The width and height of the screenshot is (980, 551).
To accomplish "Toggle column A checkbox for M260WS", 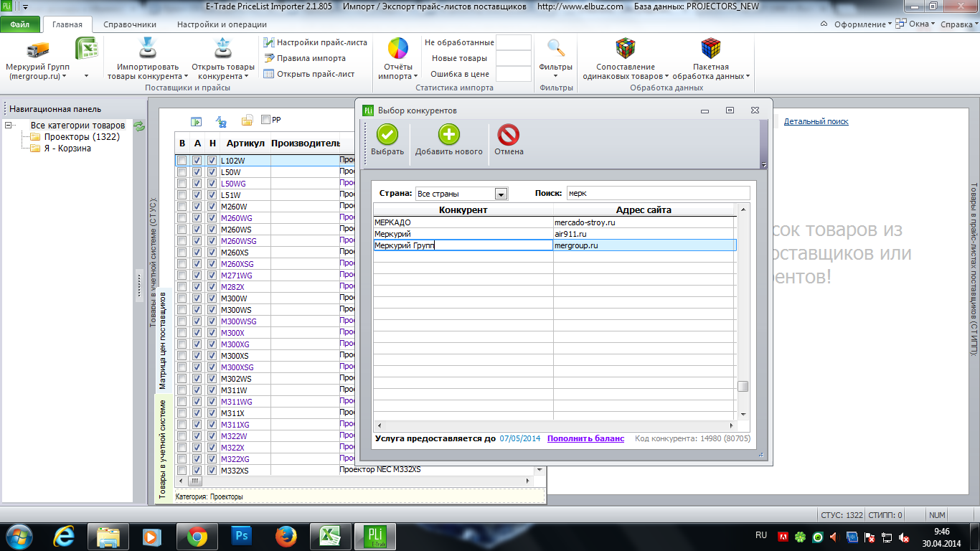I will (197, 230).
